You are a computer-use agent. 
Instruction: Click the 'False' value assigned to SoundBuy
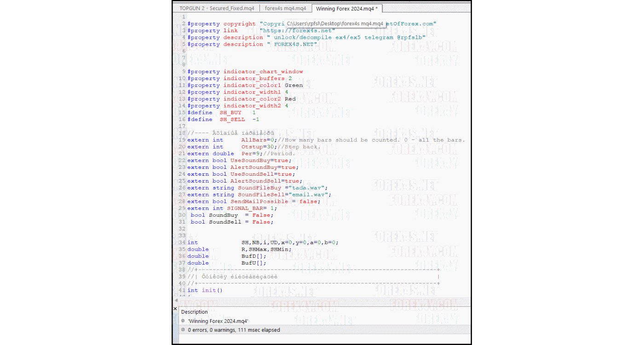click(x=261, y=215)
